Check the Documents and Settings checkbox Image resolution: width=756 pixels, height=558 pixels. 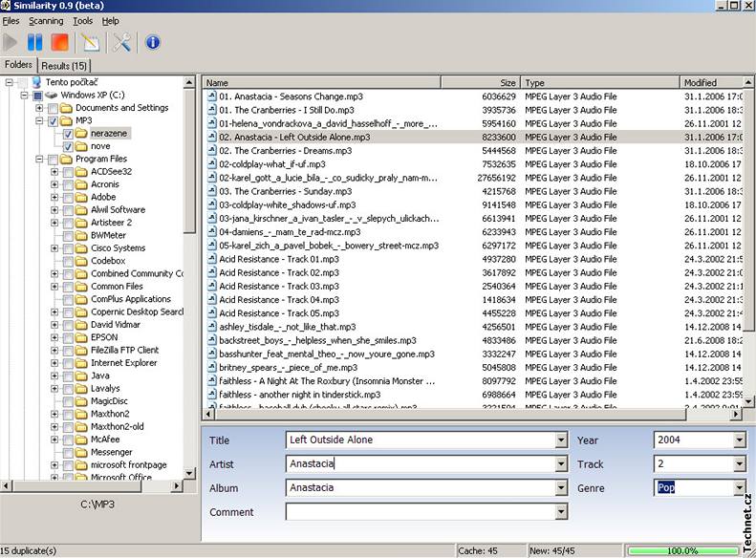coord(54,108)
